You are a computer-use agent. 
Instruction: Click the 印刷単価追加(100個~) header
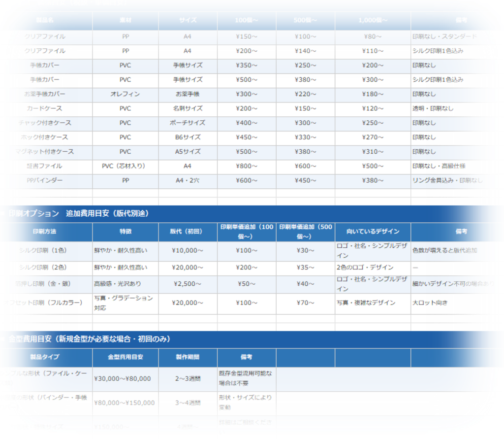247,232
